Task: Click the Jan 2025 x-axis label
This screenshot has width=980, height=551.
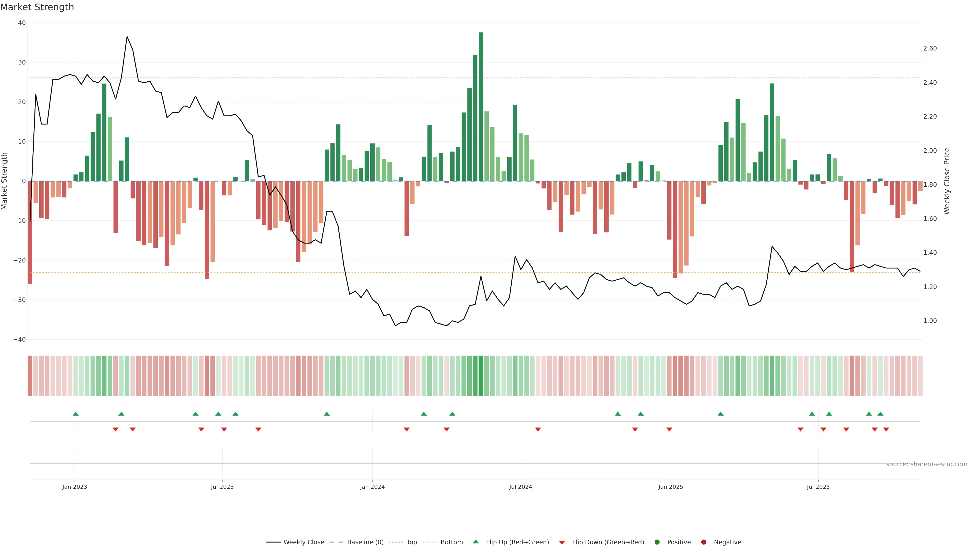Action: (670, 487)
